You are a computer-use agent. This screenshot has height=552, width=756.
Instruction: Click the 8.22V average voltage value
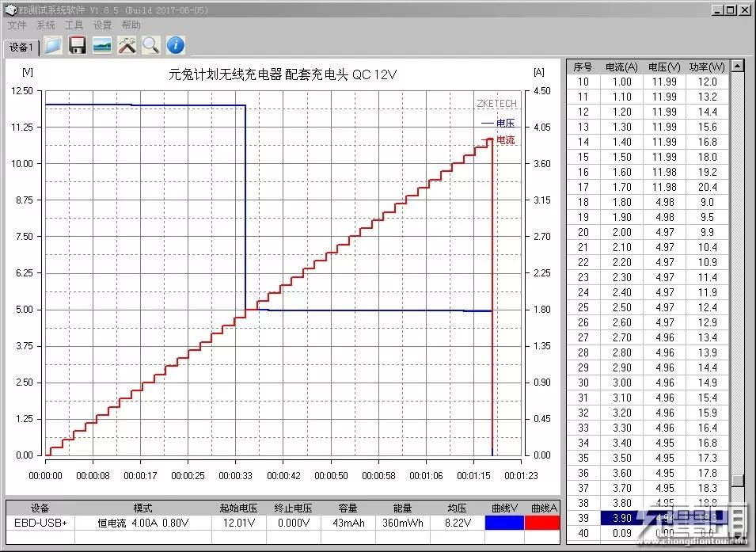457,523
